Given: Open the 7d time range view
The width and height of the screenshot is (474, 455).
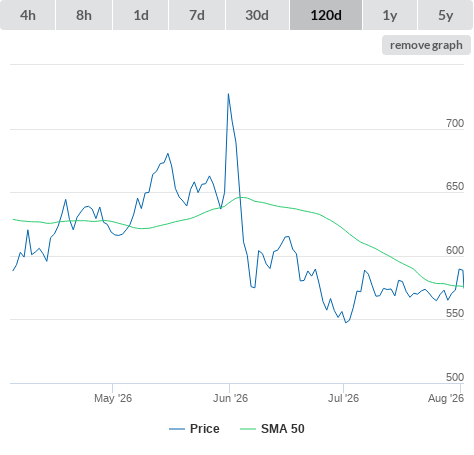Looking at the screenshot, I should (x=197, y=15).
